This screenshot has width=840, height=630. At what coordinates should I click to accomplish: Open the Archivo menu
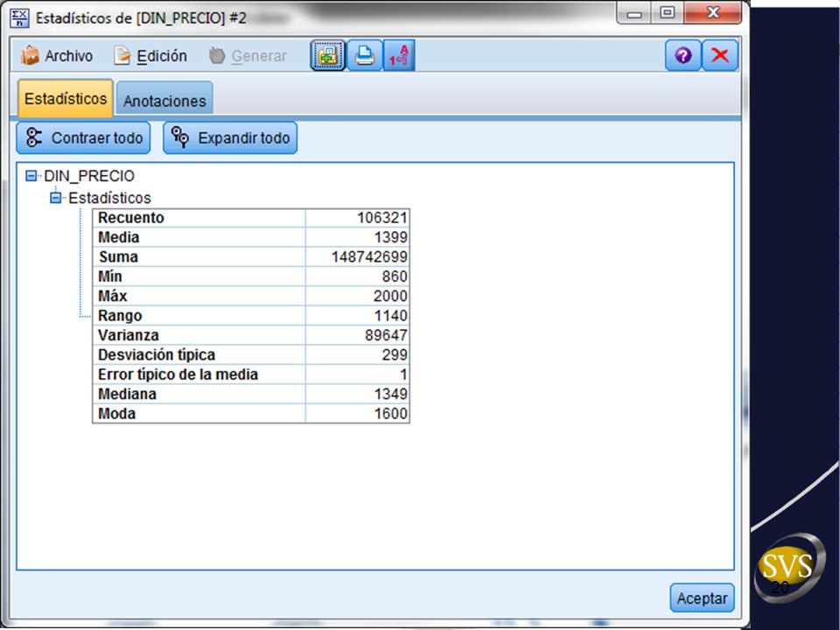click(x=56, y=56)
